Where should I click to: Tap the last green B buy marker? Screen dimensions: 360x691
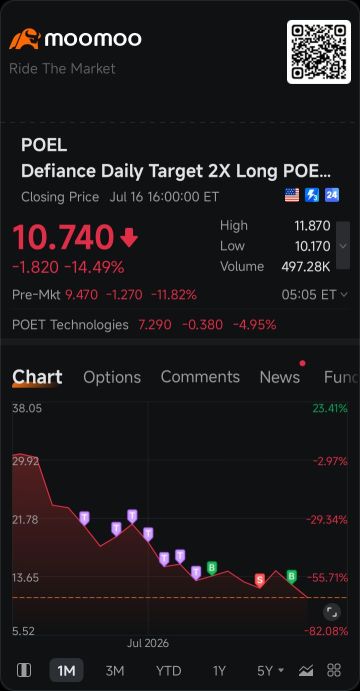click(x=292, y=576)
